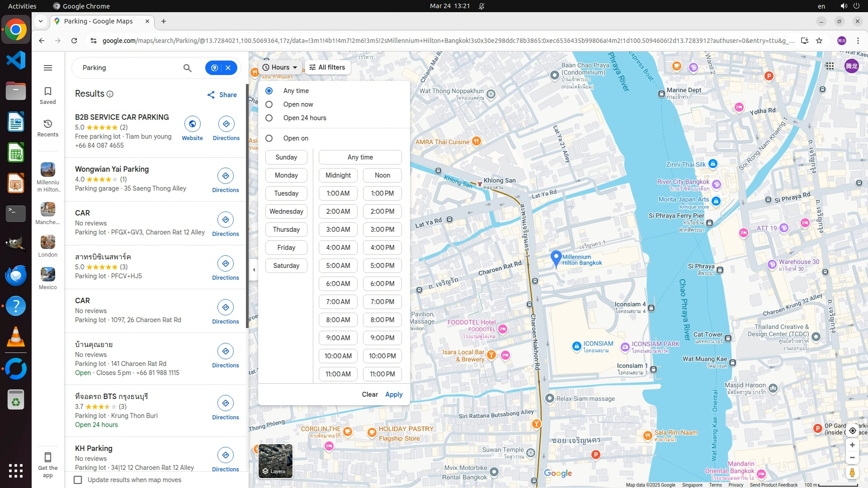Zoom in on the map
The height and width of the screenshot is (488, 868).
coord(852,445)
